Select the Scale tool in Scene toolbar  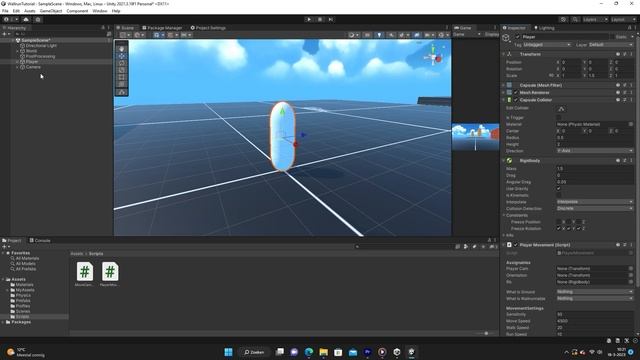122,70
